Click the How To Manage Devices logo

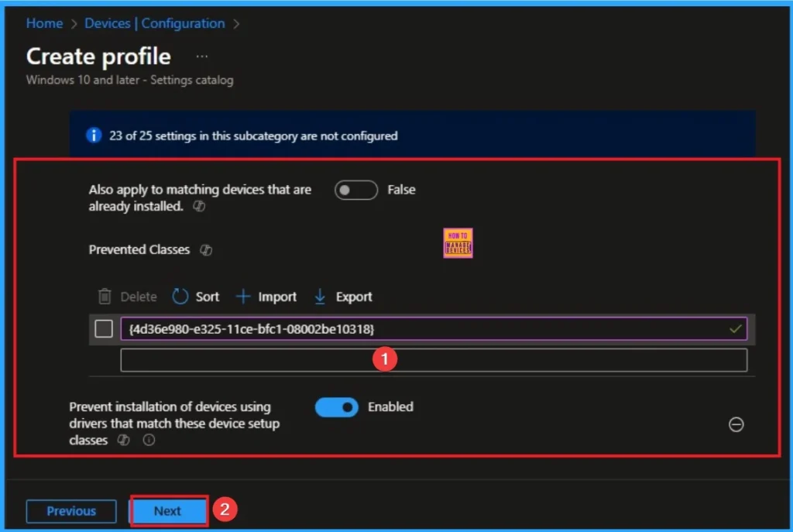[x=458, y=242]
